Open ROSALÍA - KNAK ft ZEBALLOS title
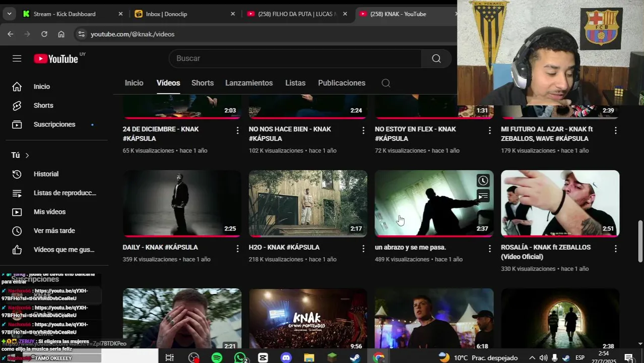Screen dimensions: 644x363 (x=546, y=252)
